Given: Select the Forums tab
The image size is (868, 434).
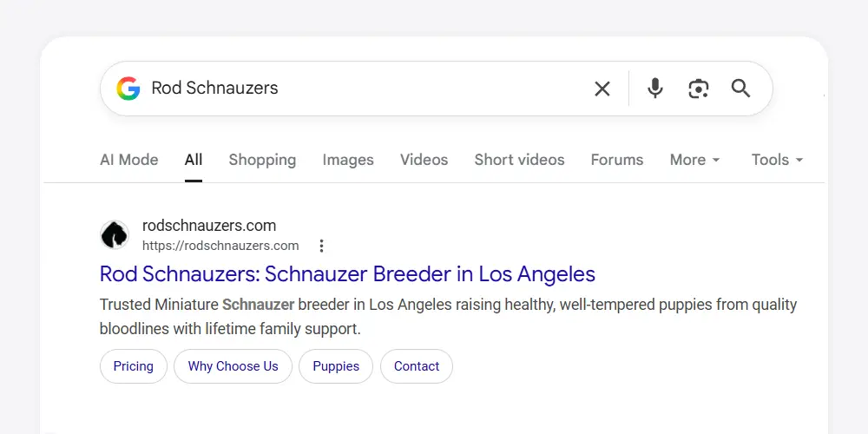Looking at the screenshot, I should tap(617, 160).
